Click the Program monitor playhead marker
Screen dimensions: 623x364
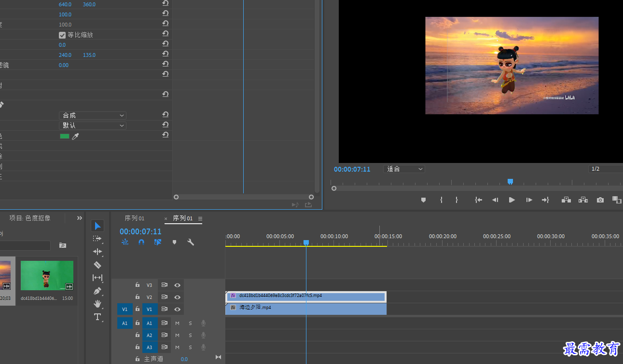(x=510, y=181)
